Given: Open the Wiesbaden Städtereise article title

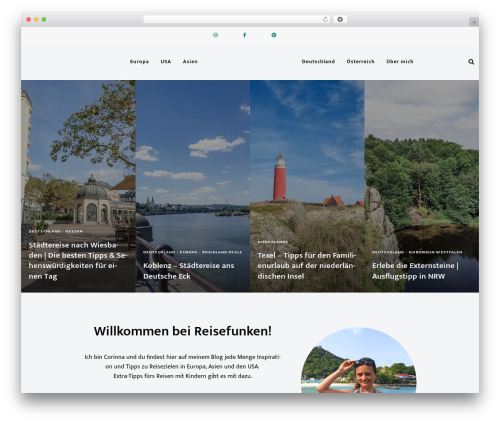Looking at the screenshot, I should pyautogui.click(x=78, y=261).
